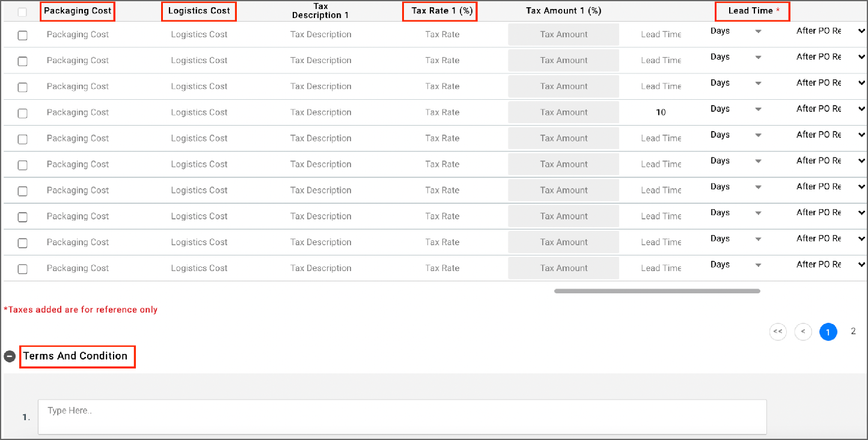This screenshot has height=440, width=868.
Task: Go to first page double-arrow icon
Action: 778,332
